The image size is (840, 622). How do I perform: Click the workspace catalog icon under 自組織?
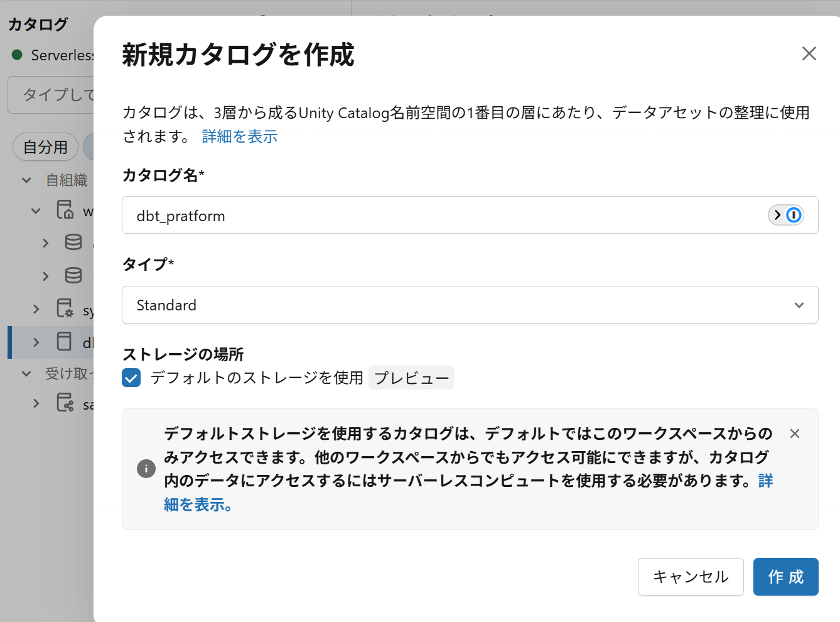tap(65, 209)
